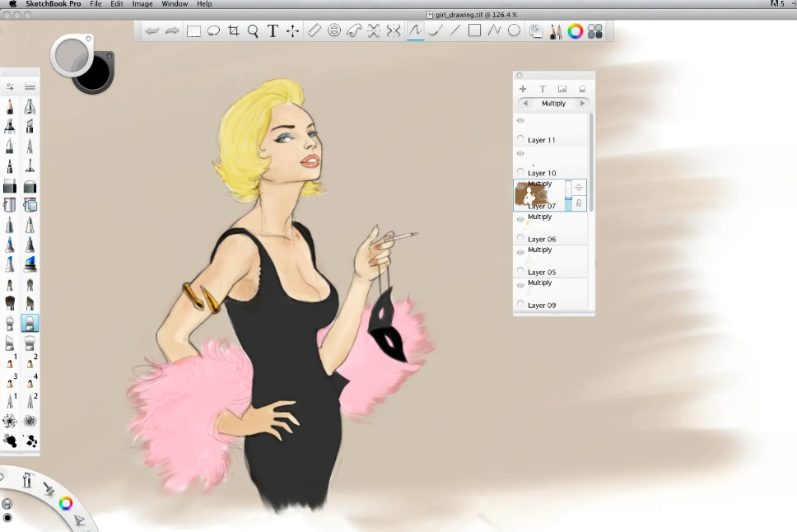Screen dimensions: 797x532
Task: Toggle visibility of Layer 06
Action: [520, 220]
